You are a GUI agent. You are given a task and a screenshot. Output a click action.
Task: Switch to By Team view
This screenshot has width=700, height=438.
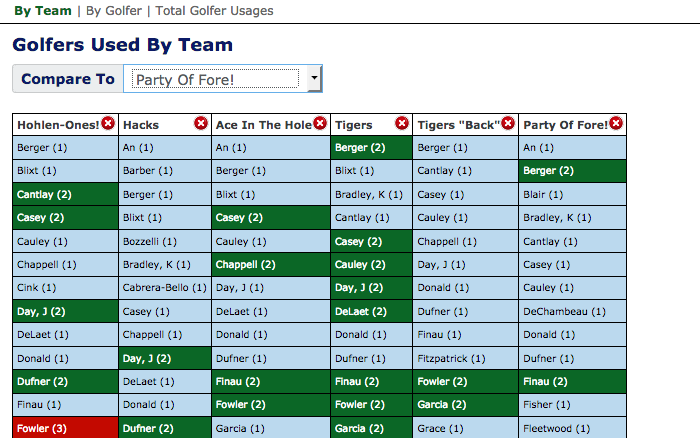43,11
